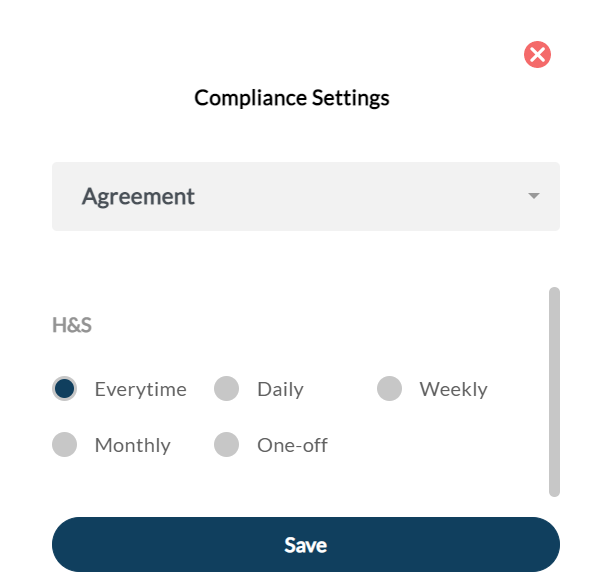606x585 pixels.
Task: Click the 'One-off' label text
Action: pyautogui.click(x=292, y=445)
